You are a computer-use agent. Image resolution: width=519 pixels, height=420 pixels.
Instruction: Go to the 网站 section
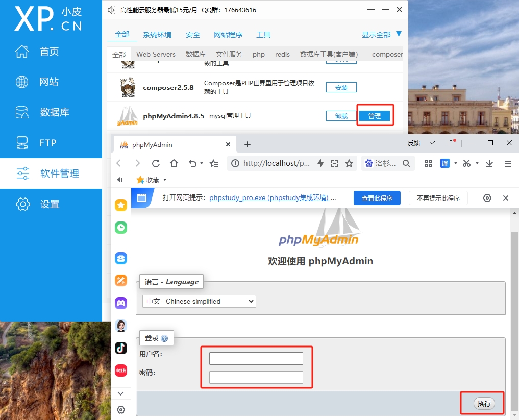[x=37, y=82]
